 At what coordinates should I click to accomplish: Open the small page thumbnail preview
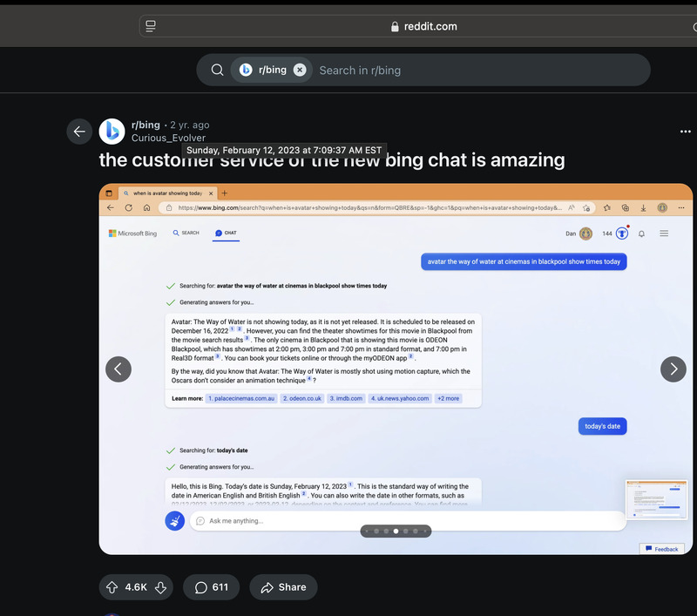tap(656, 499)
